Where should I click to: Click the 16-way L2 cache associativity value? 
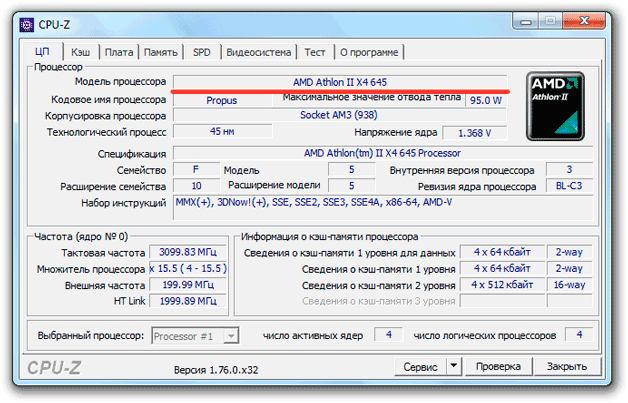click(570, 285)
